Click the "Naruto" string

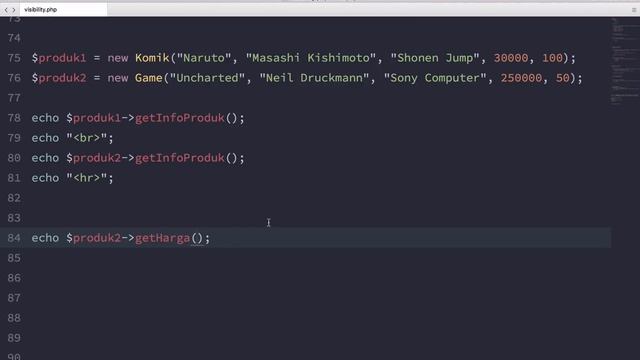(x=204, y=58)
